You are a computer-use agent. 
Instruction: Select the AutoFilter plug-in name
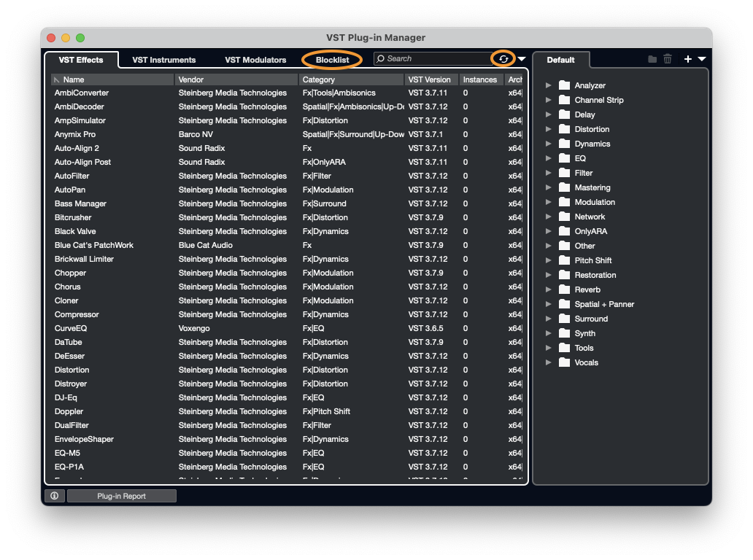72,176
